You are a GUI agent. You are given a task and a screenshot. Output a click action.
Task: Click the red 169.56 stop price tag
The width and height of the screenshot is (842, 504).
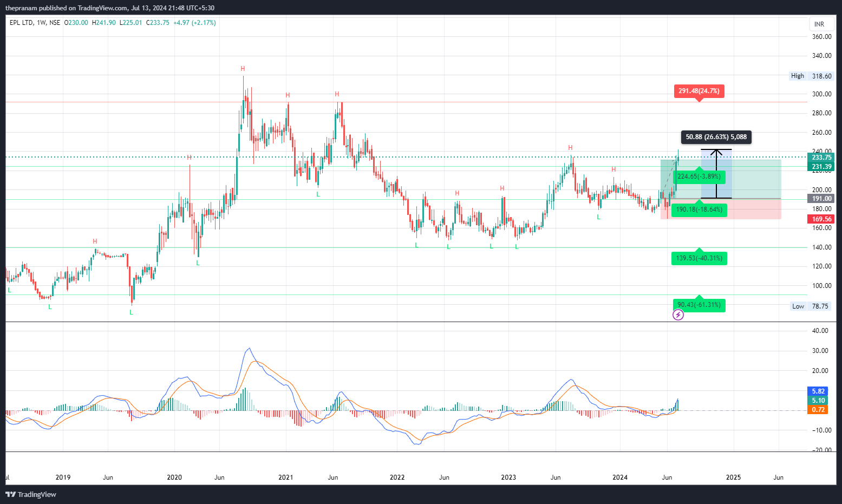pyautogui.click(x=821, y=219)
